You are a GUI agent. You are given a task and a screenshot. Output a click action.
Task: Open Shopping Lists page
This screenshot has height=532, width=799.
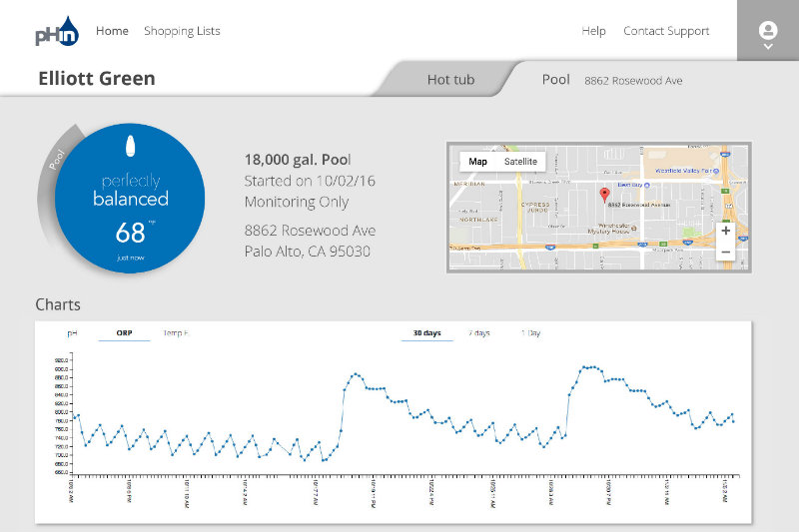[182, 31]
